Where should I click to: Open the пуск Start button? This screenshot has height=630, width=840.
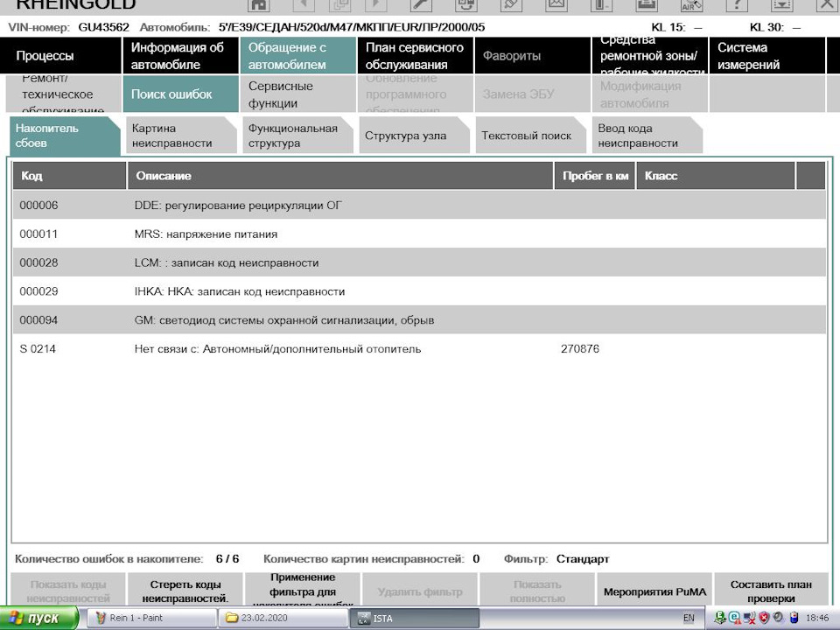click(x=39, y=619)
